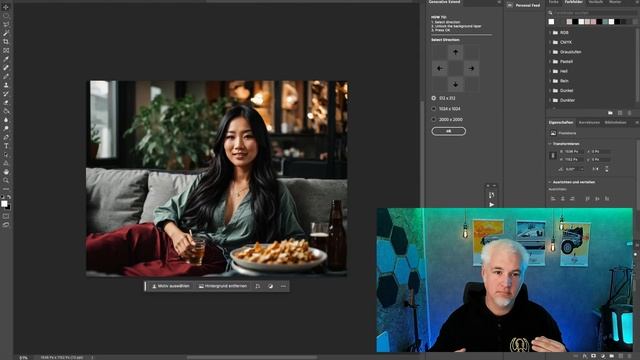Toggle the width-height link constraint icon
This screenshot has height=360, width=640.
click(x=553, y=156)
